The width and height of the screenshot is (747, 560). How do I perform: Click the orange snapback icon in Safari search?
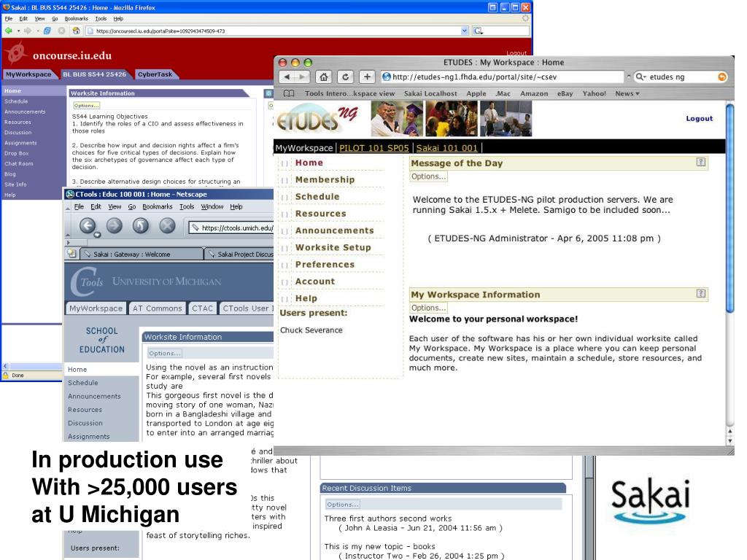[722, 77]
